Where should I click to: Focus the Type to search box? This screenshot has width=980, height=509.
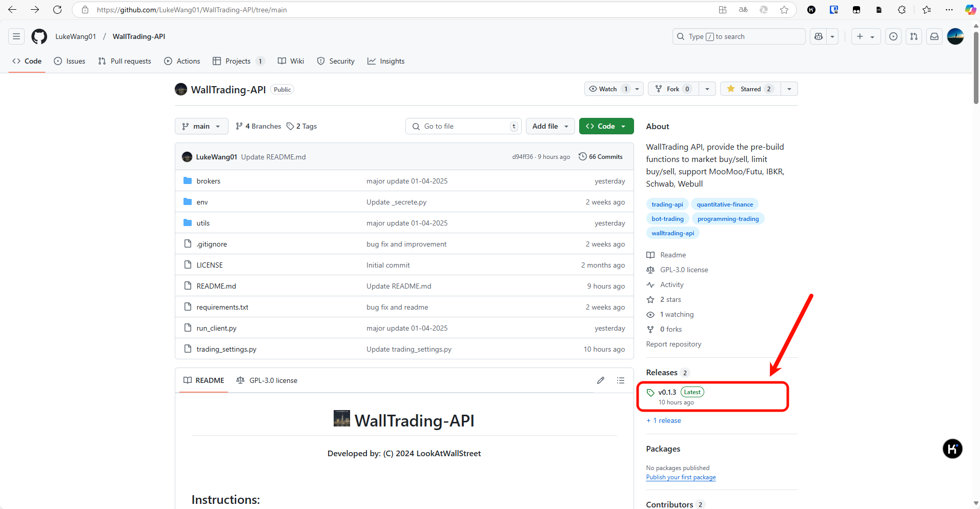pyautogui.click(x=739, y=36)
